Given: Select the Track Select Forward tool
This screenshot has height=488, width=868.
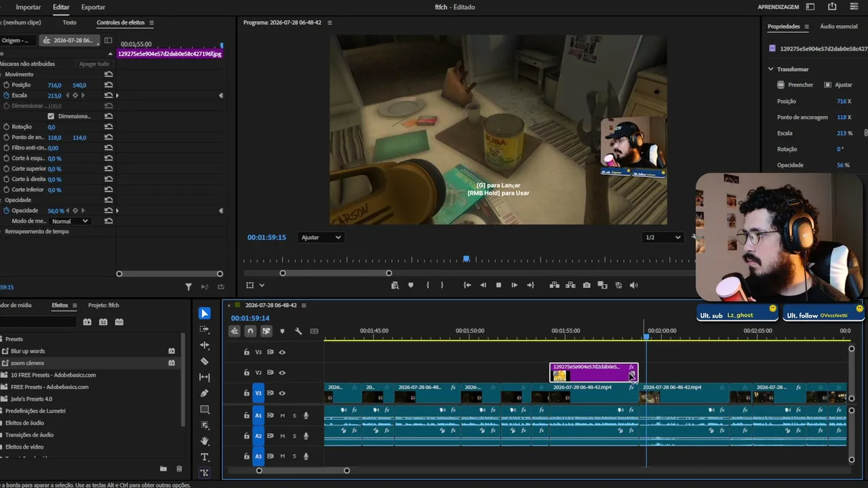Looking at the screenshot, I should [205, 329].
